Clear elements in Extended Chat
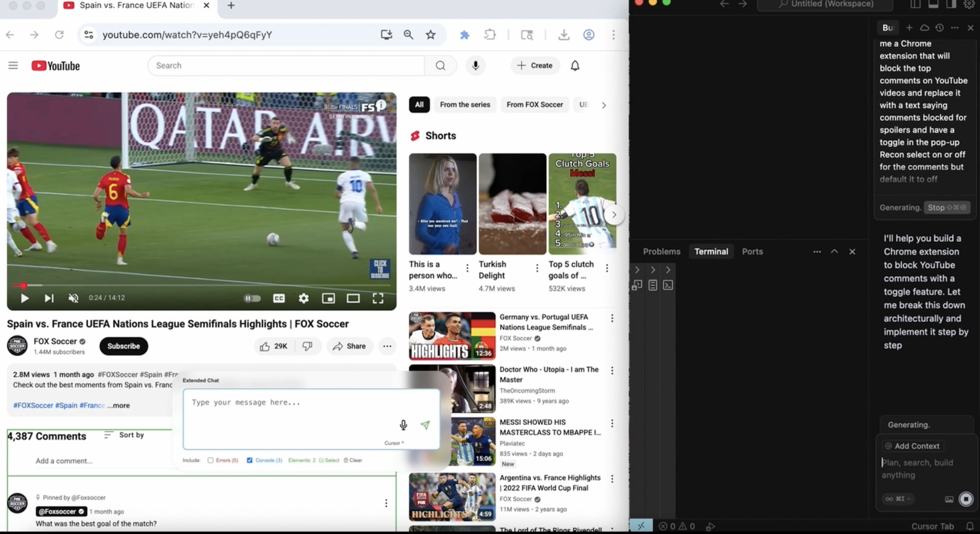 [353, 460]
